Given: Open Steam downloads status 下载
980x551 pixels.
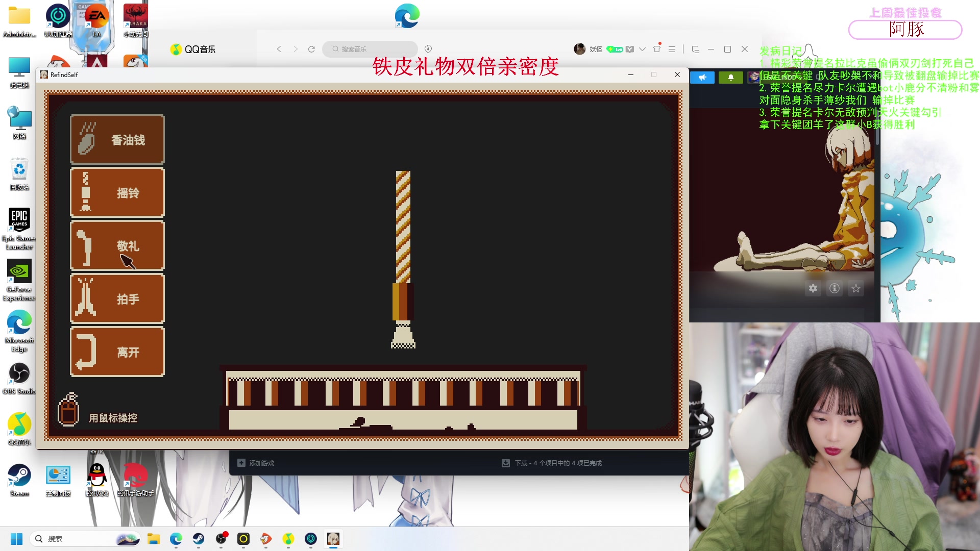Looking at the screenshot, I should (552, 463).
